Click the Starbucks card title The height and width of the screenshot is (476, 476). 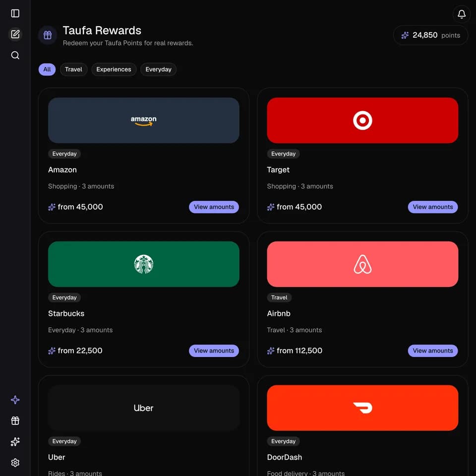click(x=66, y=313)
